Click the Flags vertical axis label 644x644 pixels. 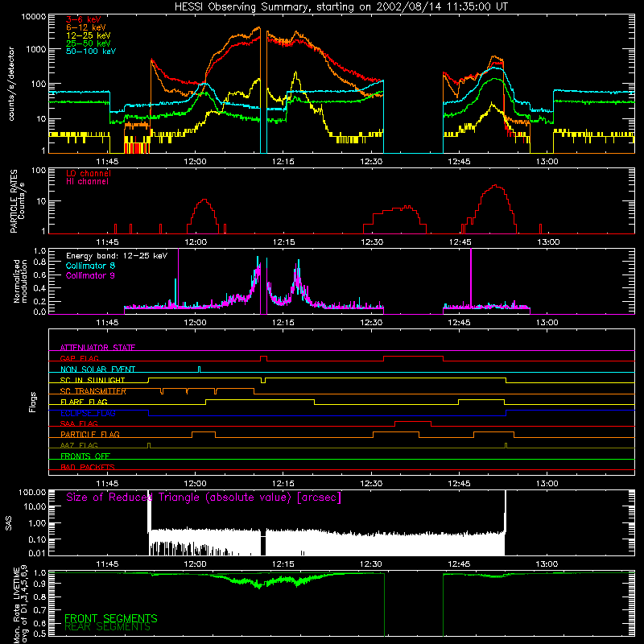pyautogui.click(x=33, y=402)
